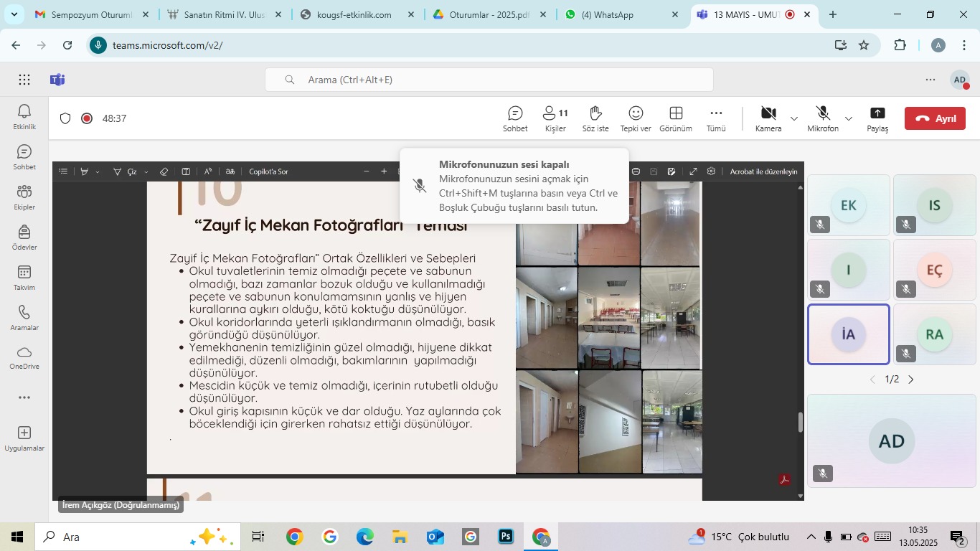Leave the meeting with Ayrıl

pos(935,118)
